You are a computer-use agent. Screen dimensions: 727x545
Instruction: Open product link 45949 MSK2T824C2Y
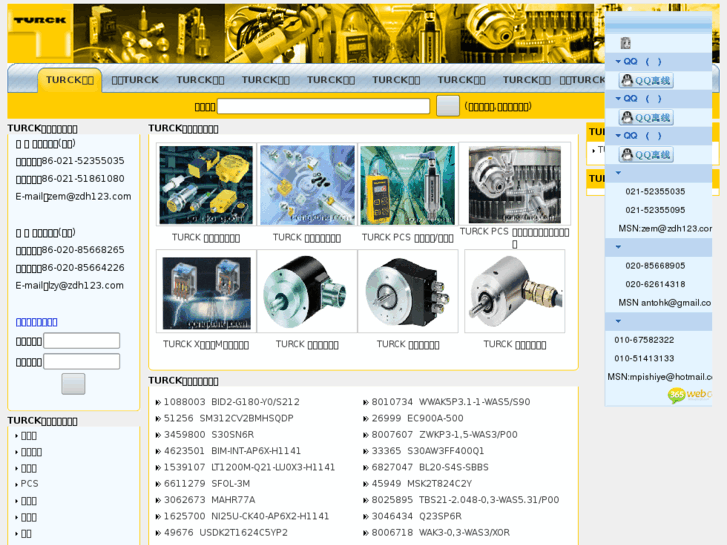pos(422,483)
